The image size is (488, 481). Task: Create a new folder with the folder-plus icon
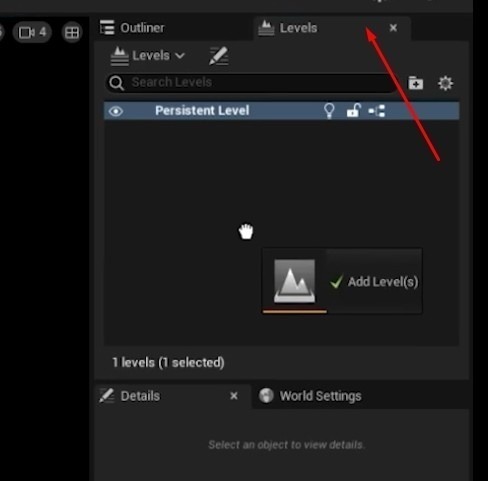coord(416,83)
